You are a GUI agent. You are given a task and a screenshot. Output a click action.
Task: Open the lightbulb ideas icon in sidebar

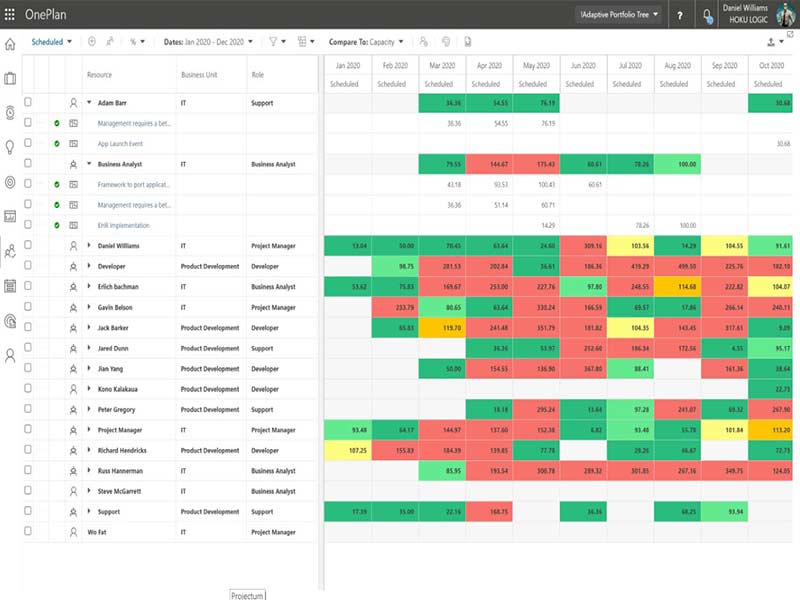pos(10,147)
